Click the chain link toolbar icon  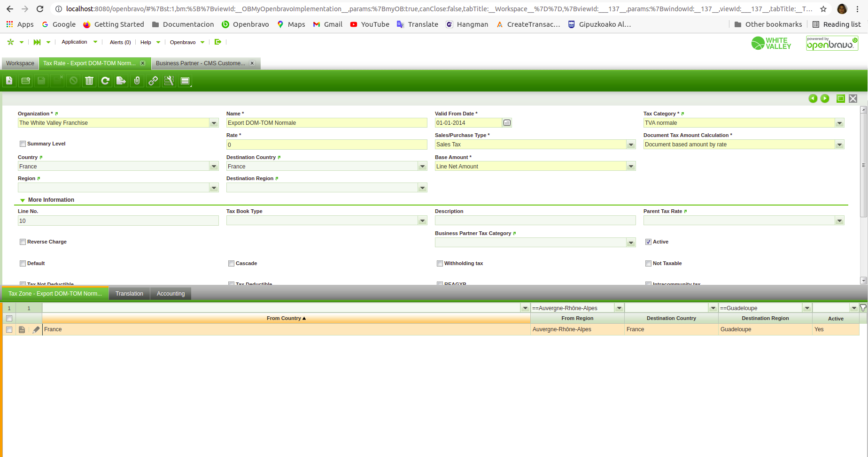pos(153,81)
